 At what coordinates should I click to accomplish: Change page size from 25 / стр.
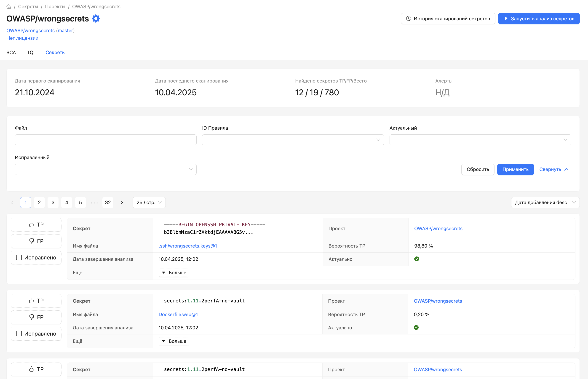(x=149, y=203)
